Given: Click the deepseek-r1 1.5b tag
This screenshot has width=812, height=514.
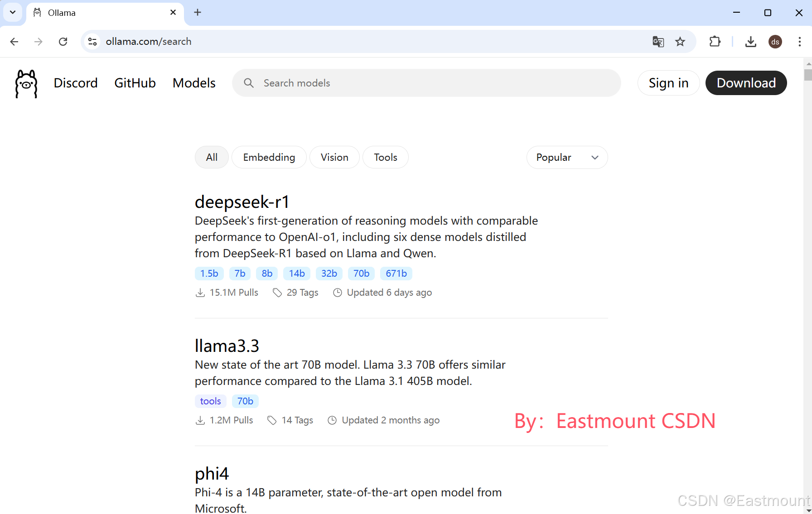Looking at the screenshot, I should (x=209, y=274).
